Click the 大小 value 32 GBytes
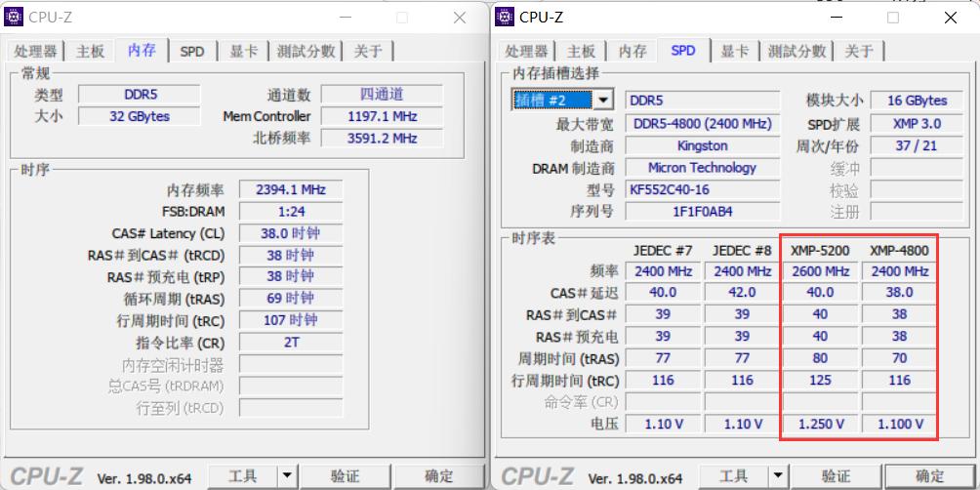This screenshot has height=490, width=980. [140, 116]
